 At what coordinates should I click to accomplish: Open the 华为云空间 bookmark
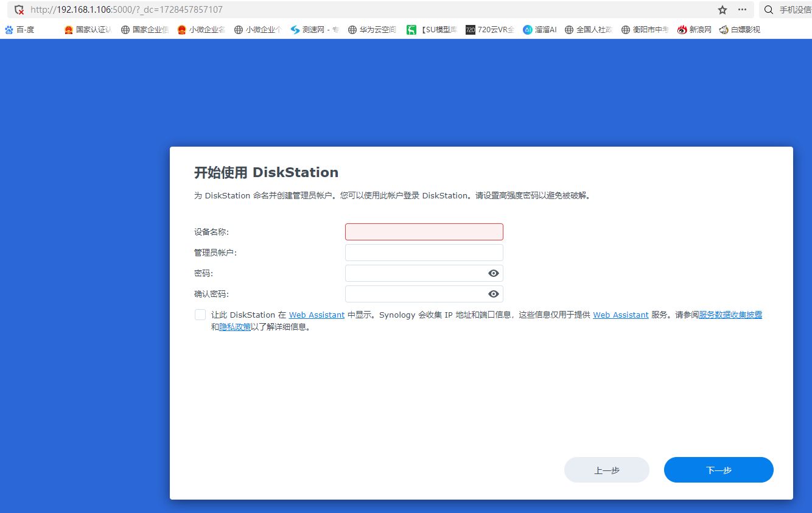click(x=372, y=29)
